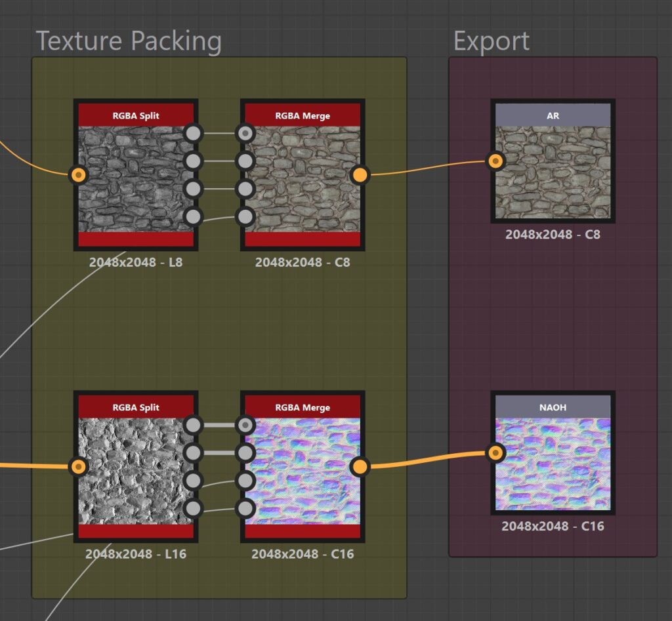Click the AR node header bar
Image resolution: width=672 pixels, height=621 pixels.
tap(553, 115)
